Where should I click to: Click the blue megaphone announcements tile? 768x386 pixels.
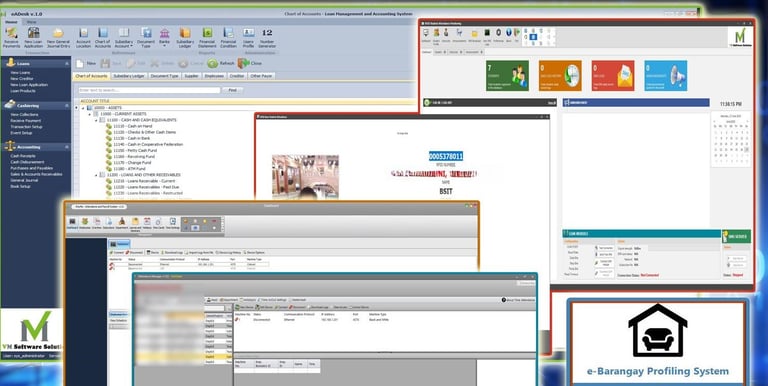[x=666, y=76]
